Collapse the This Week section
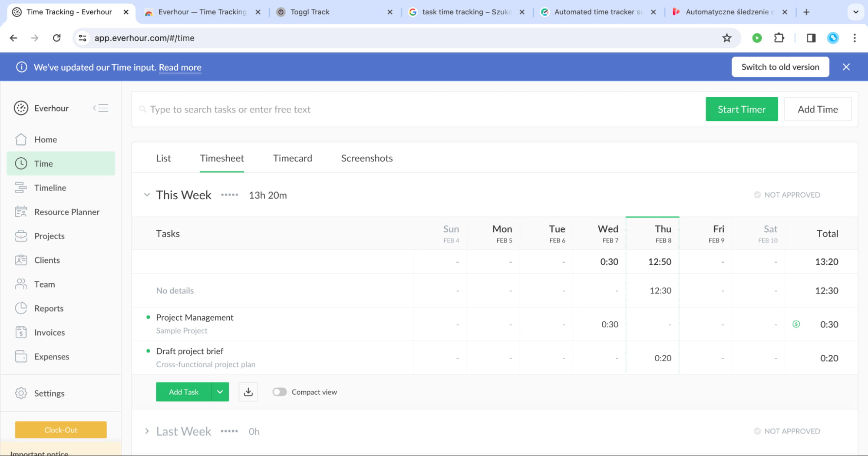The height and width of the screenshot is (456, 868). click(147, 195)
